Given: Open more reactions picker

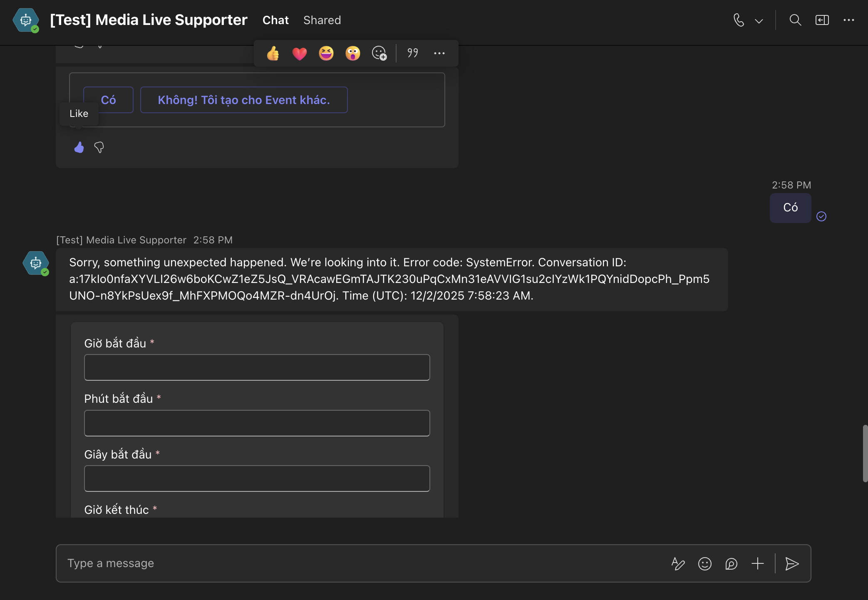Looking at the screenshot, I should [379, 53].
